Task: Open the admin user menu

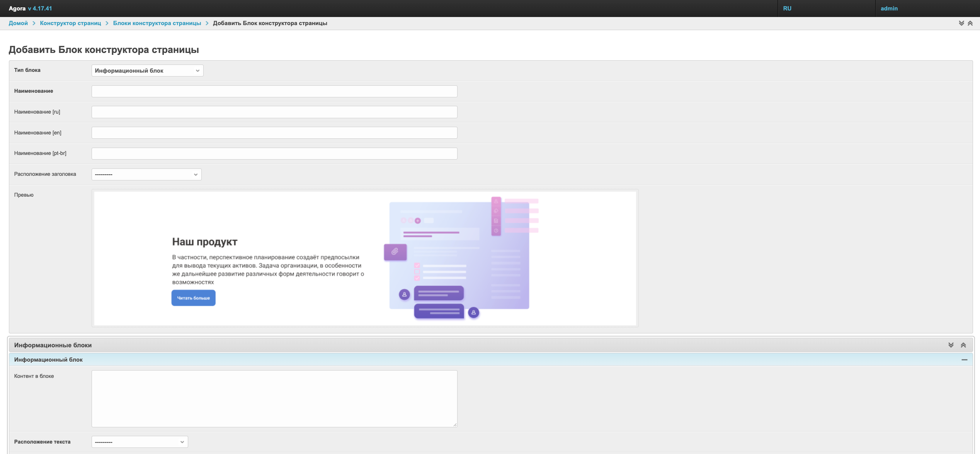Action: [889, 9]
